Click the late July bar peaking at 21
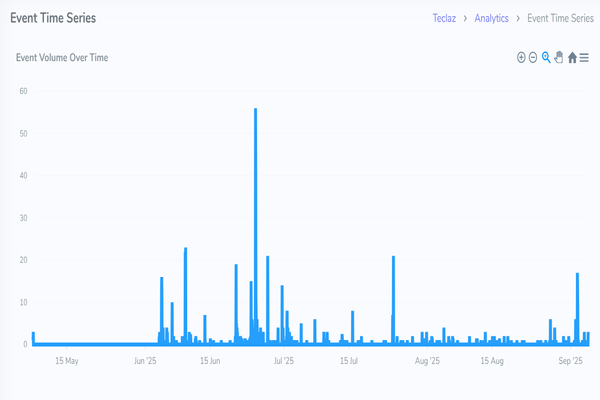 click(x=393, y=300)
